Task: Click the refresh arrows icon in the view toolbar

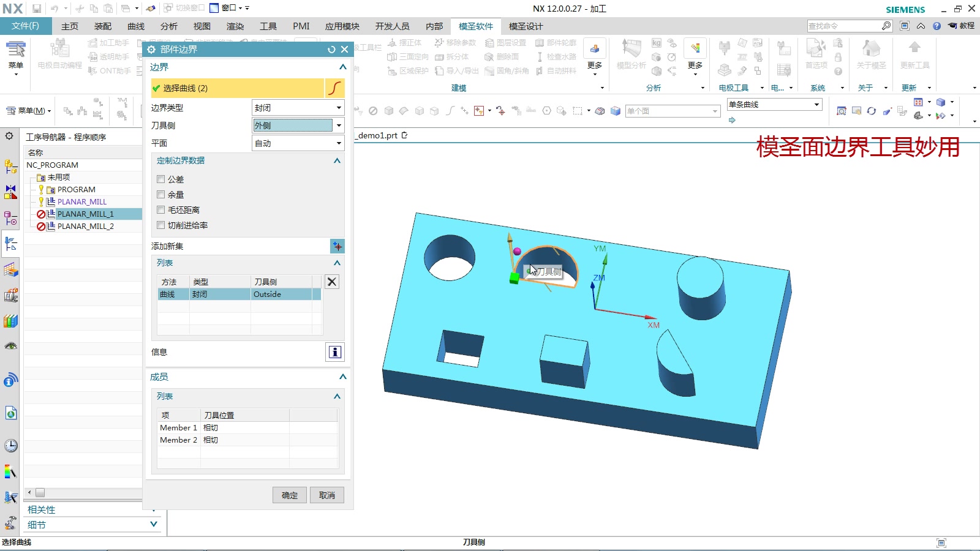Action: [x=871, y=111]
